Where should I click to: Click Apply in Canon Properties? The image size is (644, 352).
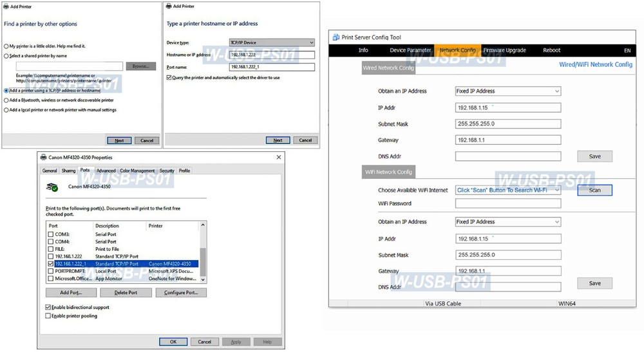point(236,342)
